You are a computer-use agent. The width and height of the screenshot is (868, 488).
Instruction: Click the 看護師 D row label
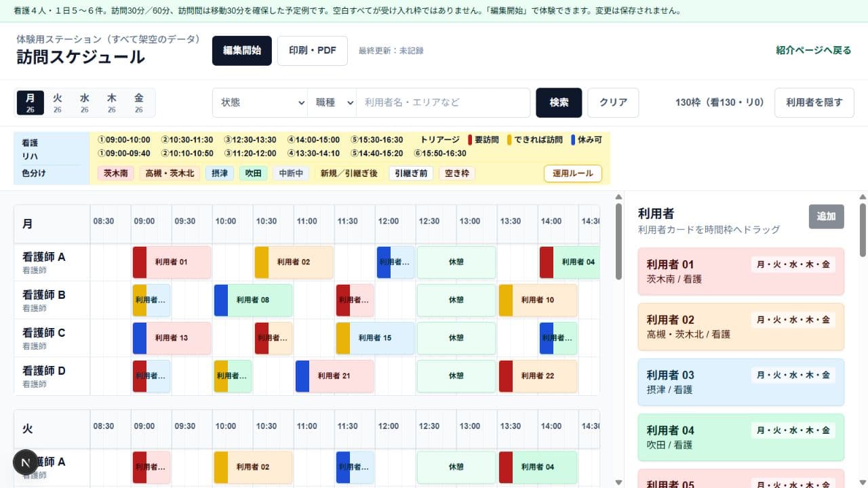click(52, 376)
